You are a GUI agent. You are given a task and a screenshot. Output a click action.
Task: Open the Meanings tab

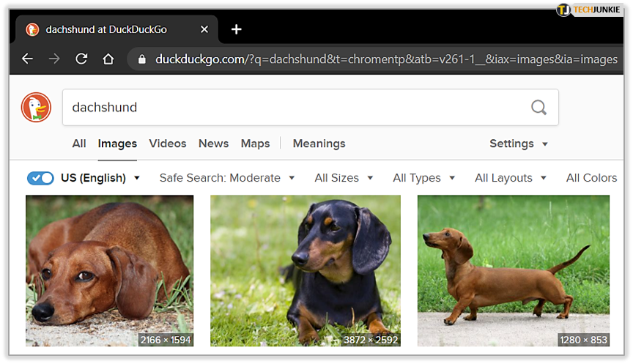point(319,144)
